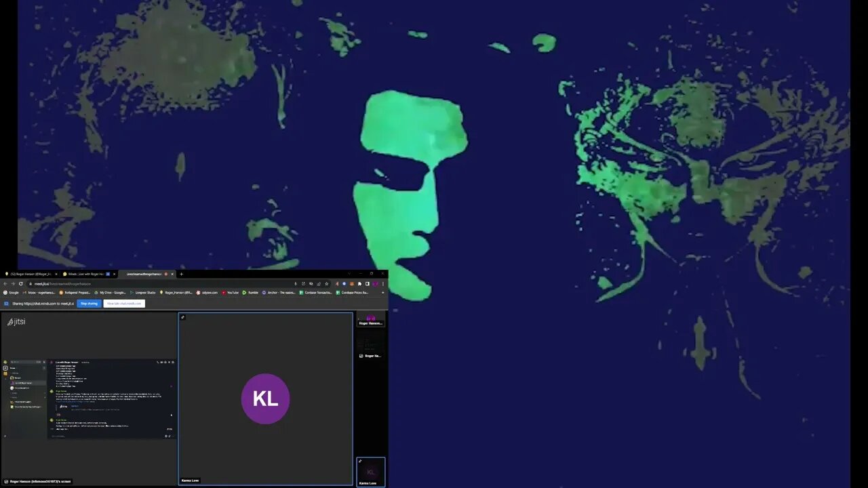This screenshot has height=488, width=868.
Task: Select the Roger Hanson filmstrip thumbnail
Action: pos(371,321)
